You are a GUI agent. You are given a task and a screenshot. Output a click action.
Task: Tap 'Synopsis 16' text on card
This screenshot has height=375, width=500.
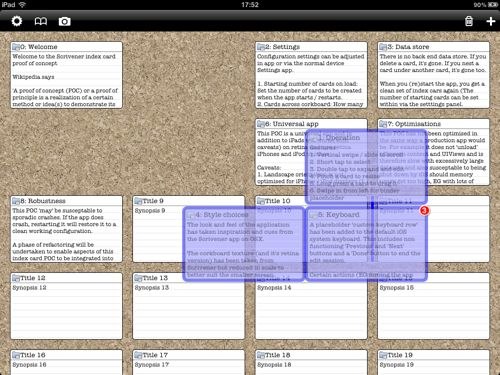pos(29,364)
